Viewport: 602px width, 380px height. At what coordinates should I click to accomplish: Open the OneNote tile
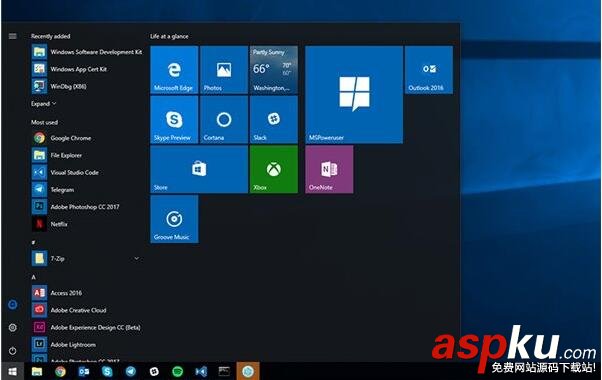point(329,169)
